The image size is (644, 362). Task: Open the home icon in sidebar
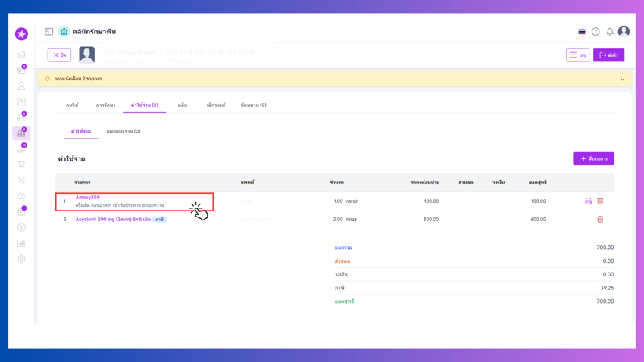tap(21, 55)
